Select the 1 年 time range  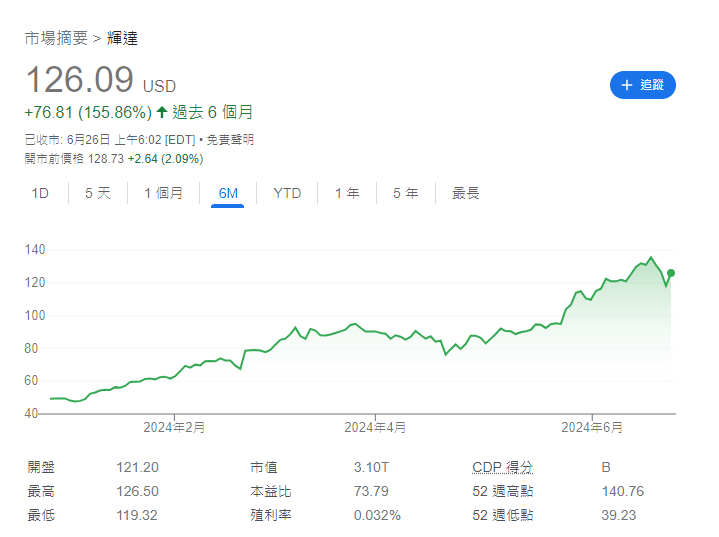point(346,193)
